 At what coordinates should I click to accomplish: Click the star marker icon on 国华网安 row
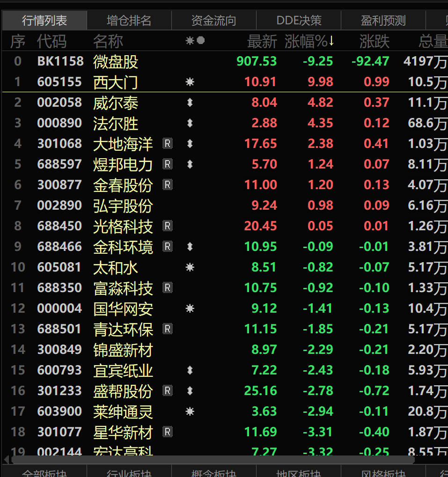[190, 308]
